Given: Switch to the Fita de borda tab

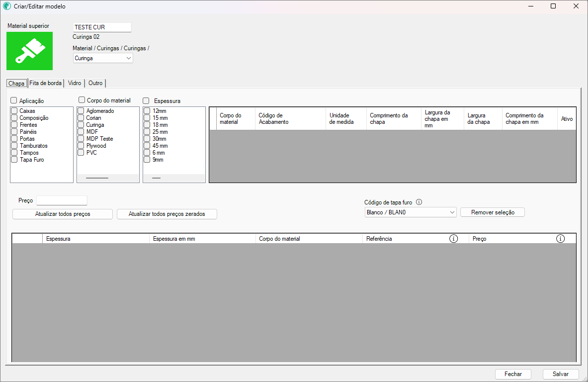Looking at the screenshot, I should pos(46,83).
